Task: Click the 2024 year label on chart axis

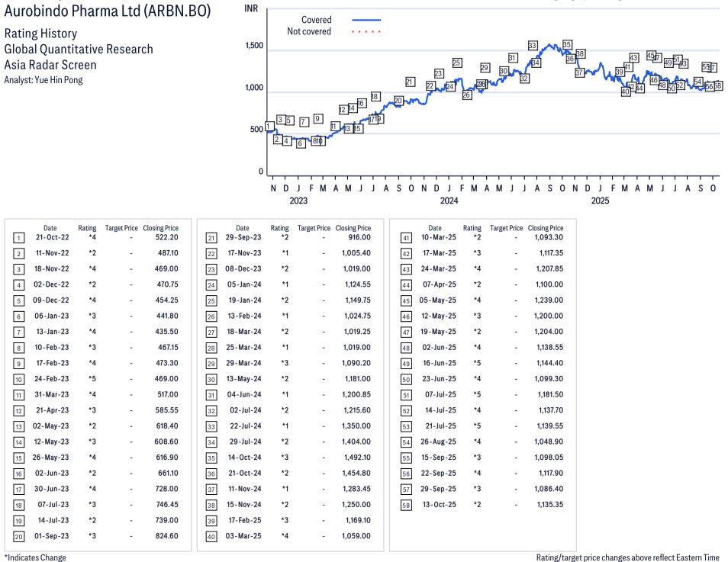Action: [449, 201]
